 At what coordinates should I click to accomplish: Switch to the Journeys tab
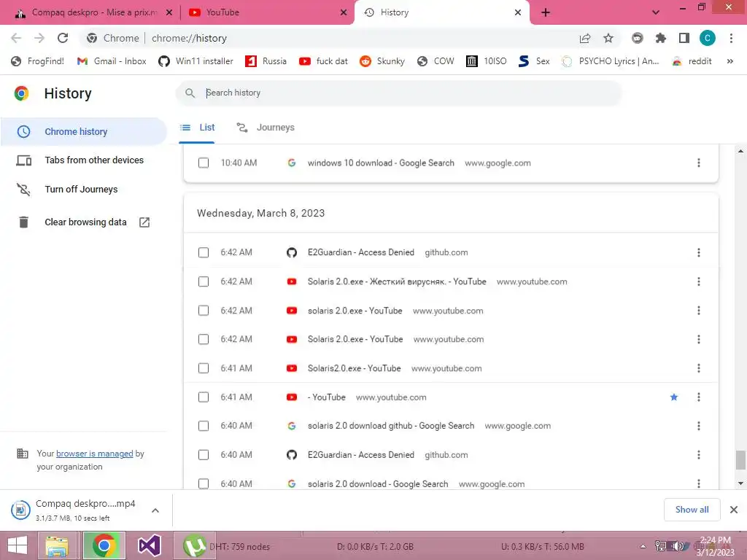(266, 128)
